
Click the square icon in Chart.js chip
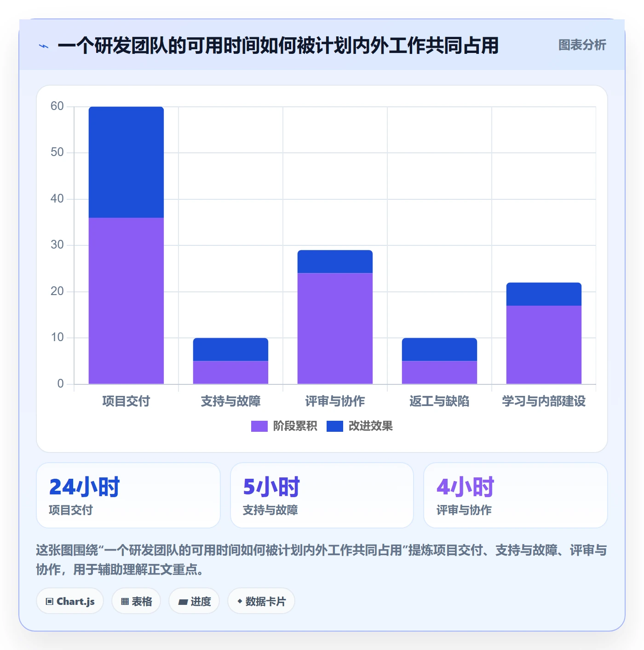click(50, 602)
